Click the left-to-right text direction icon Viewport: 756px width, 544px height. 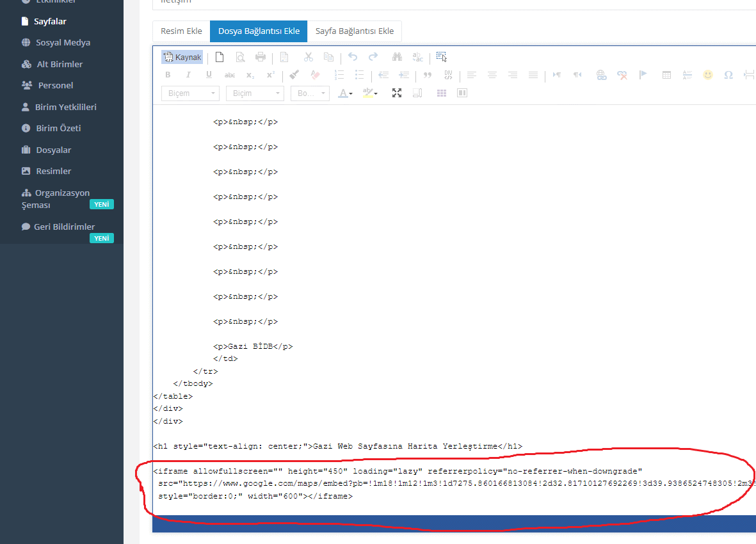pos(557,75)
